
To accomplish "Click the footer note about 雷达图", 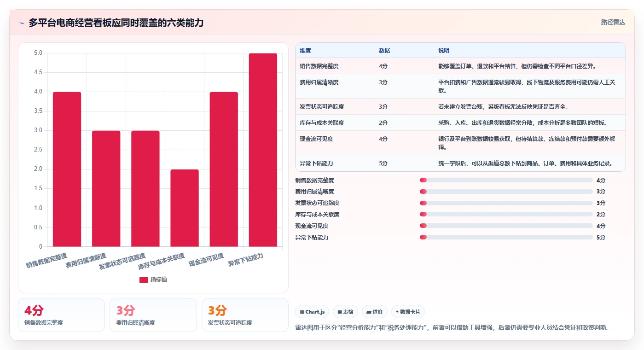I will click(x=452, y=327).
